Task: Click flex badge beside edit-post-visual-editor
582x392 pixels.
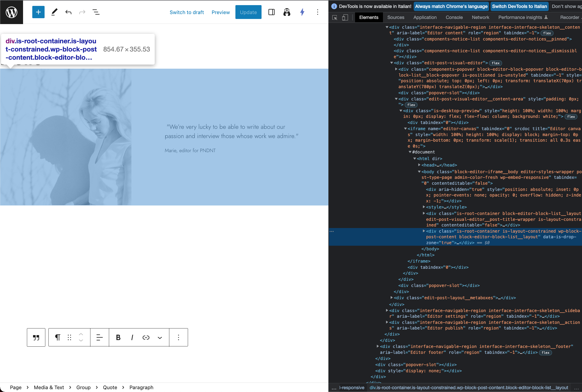Action: coord(495,63)
